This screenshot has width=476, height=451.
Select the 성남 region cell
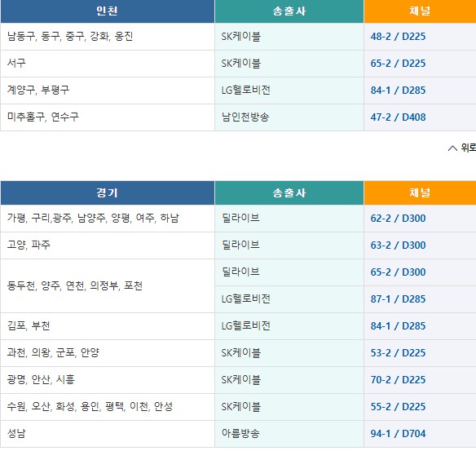tap(108, 434)
